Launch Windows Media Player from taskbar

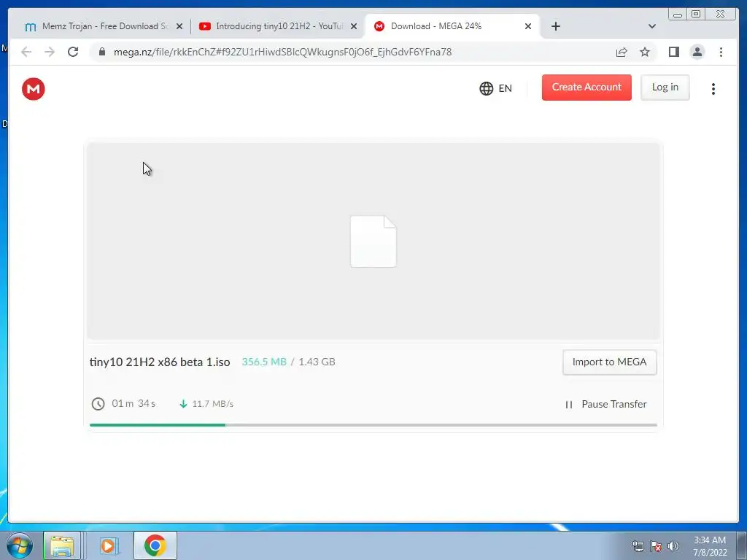tap(108, 545)
